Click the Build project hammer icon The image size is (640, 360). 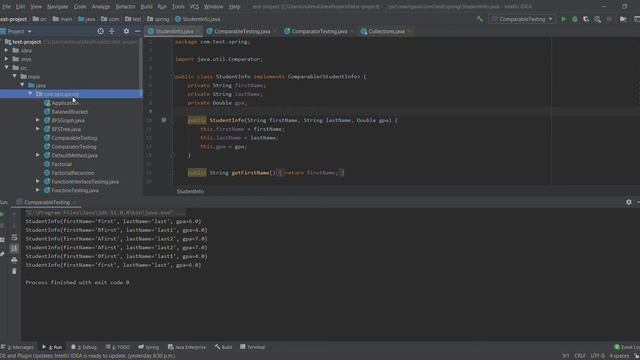[480, 19]
